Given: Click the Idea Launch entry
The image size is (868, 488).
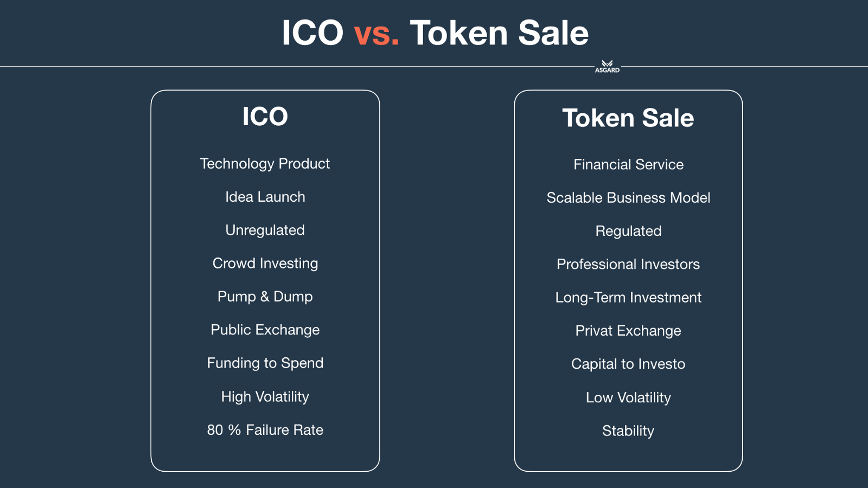Looking at the screenshot, I should [x=265, y=197].
